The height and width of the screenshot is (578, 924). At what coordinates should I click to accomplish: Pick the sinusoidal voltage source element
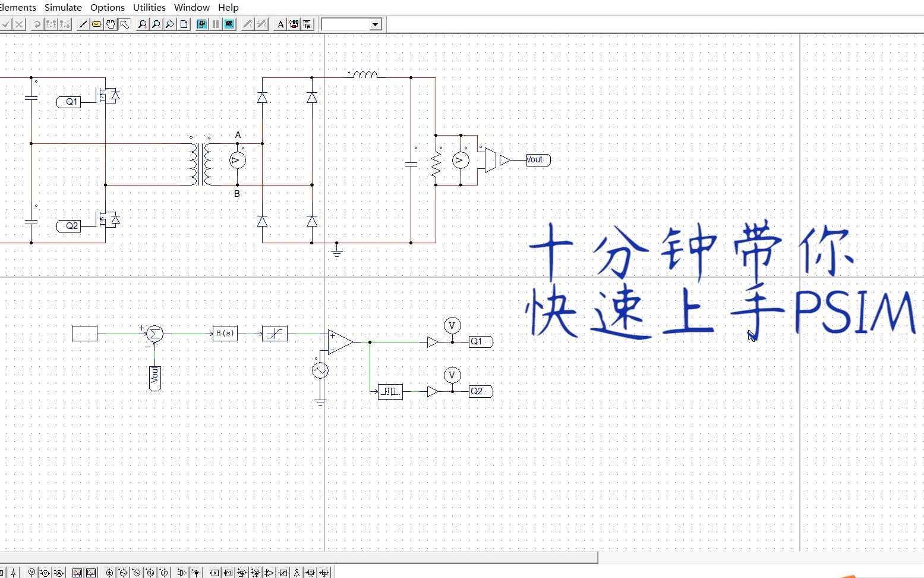coord(123,573)
